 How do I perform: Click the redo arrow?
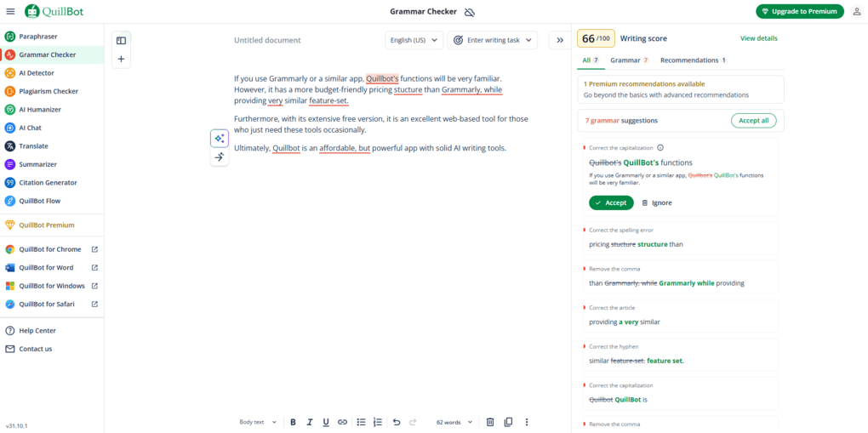[413, 422]
